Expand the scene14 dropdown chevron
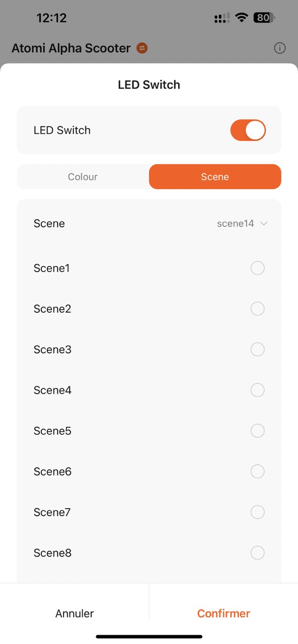Image resolution: width=298 pixels, height=644 pixels. [x=263, y=223]
